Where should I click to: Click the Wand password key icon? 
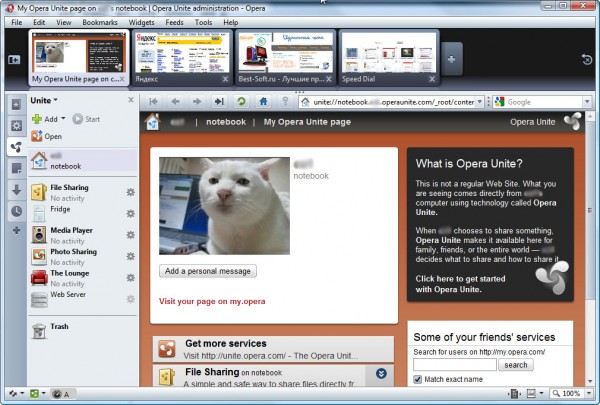(x=285, y=101)
